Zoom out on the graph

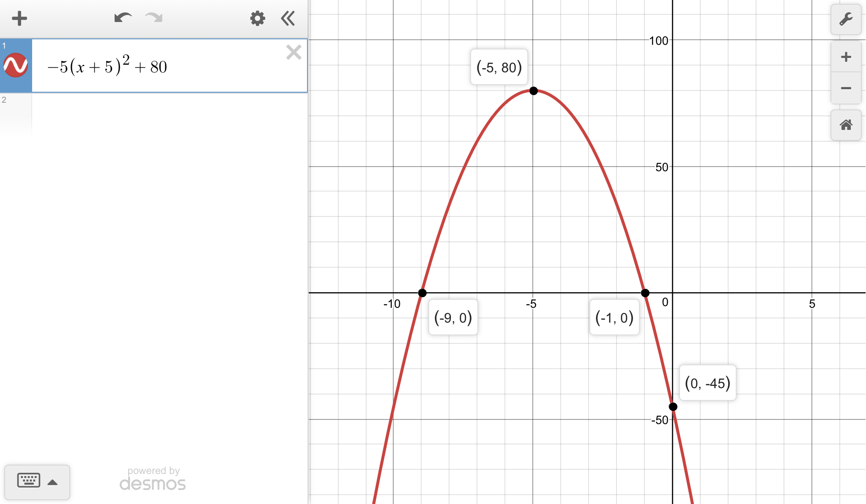click(846, 88)
